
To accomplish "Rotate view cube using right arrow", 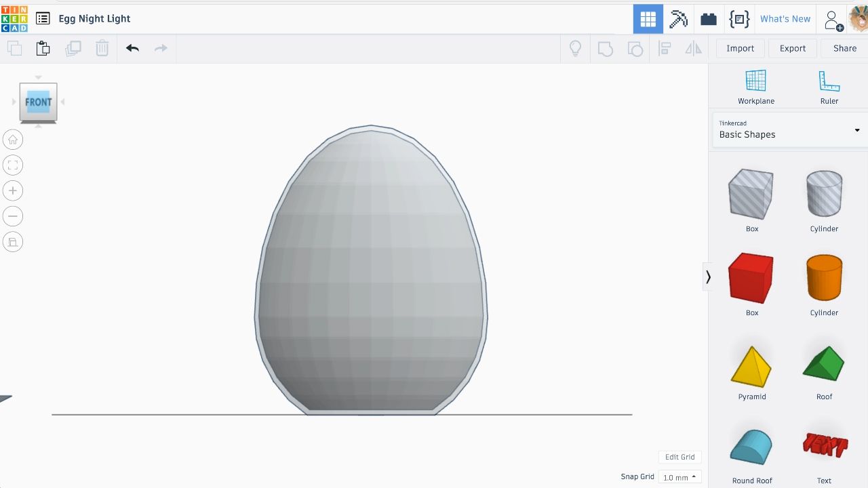I will (63, 102).
